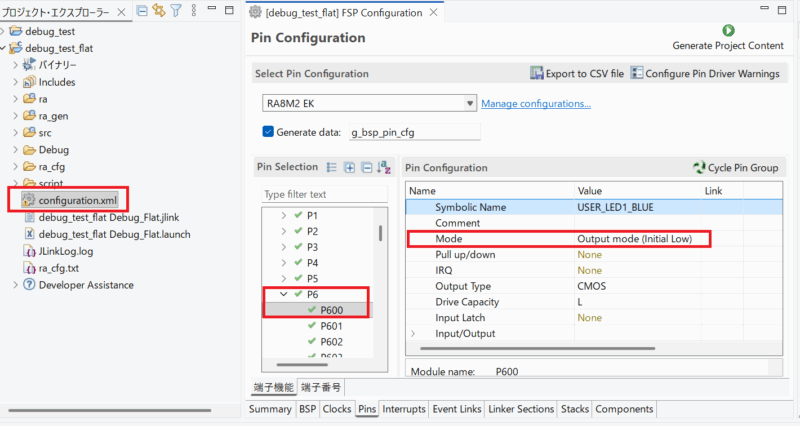Click Expand All icon in Pin Selection

click(x=349, y=167)
